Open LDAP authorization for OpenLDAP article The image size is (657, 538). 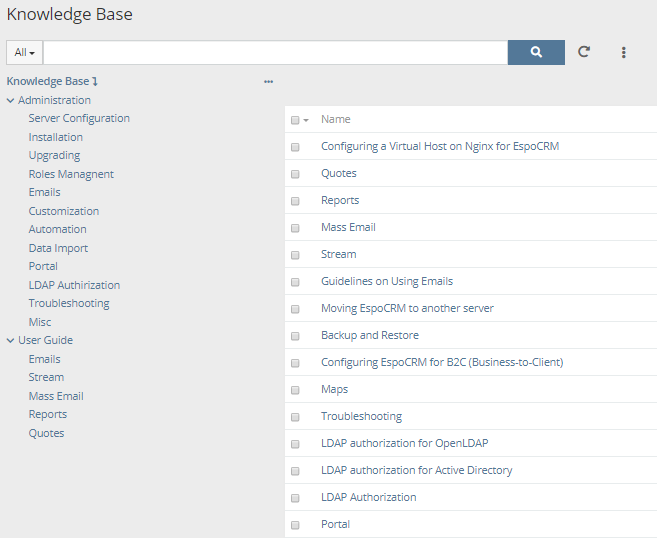coord(404,443)
